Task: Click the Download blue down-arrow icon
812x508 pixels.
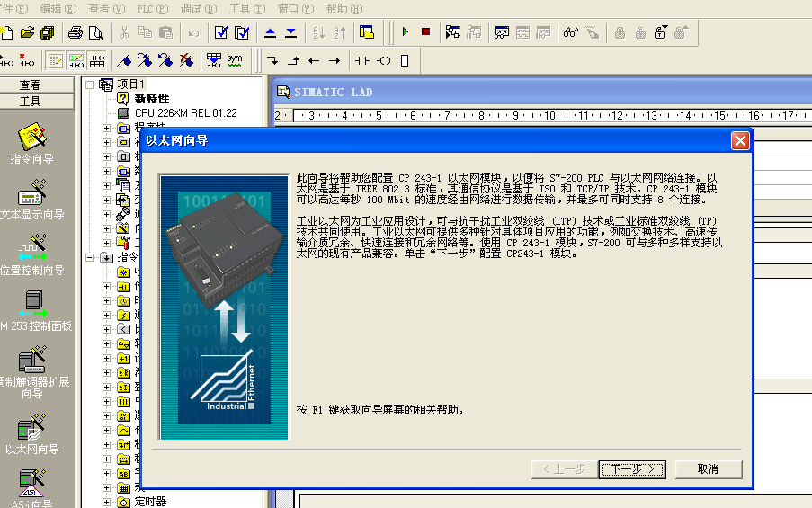Action: [291, 33]
